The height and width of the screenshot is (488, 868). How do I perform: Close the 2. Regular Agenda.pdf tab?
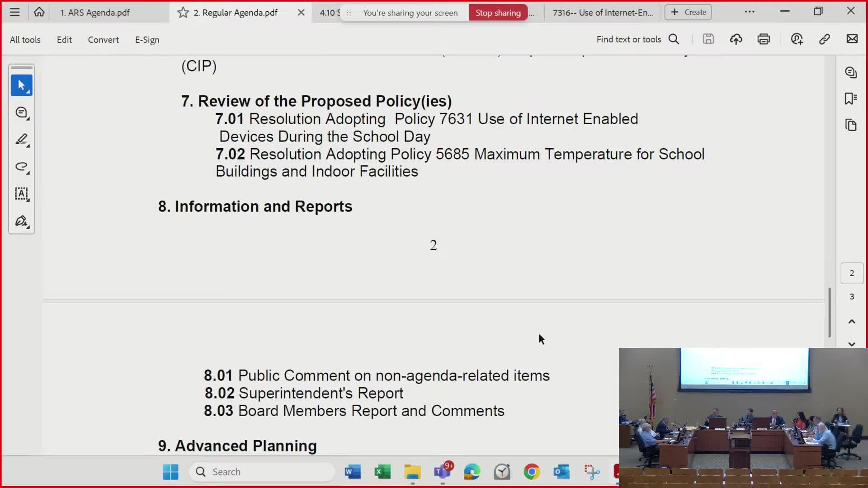(301, 13)
